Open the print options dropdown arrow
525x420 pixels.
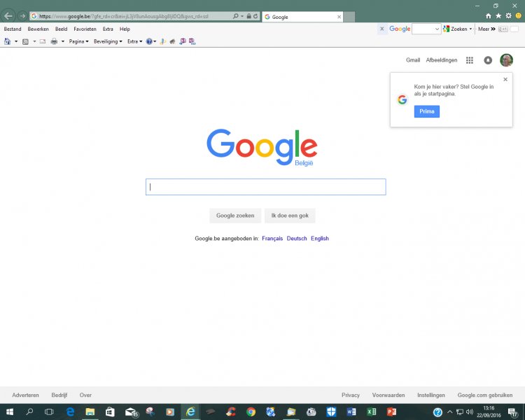pyautogui.click(x=62, y=41)
